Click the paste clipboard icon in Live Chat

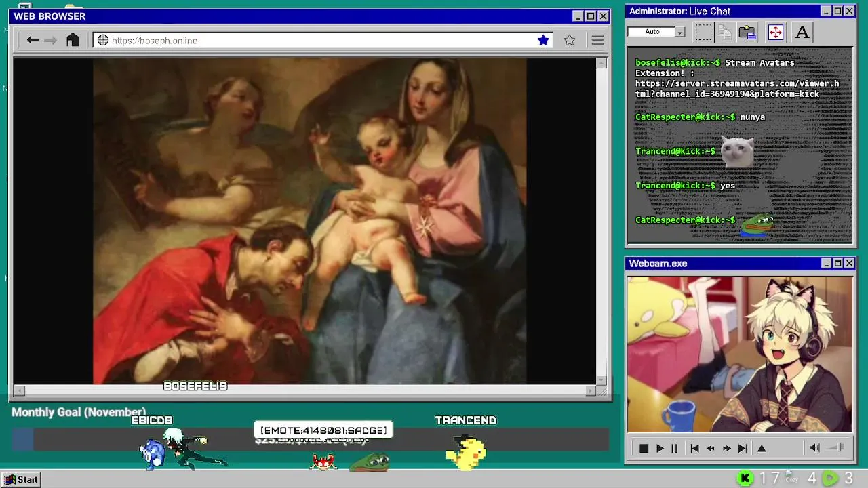click(x=747, y=32)
